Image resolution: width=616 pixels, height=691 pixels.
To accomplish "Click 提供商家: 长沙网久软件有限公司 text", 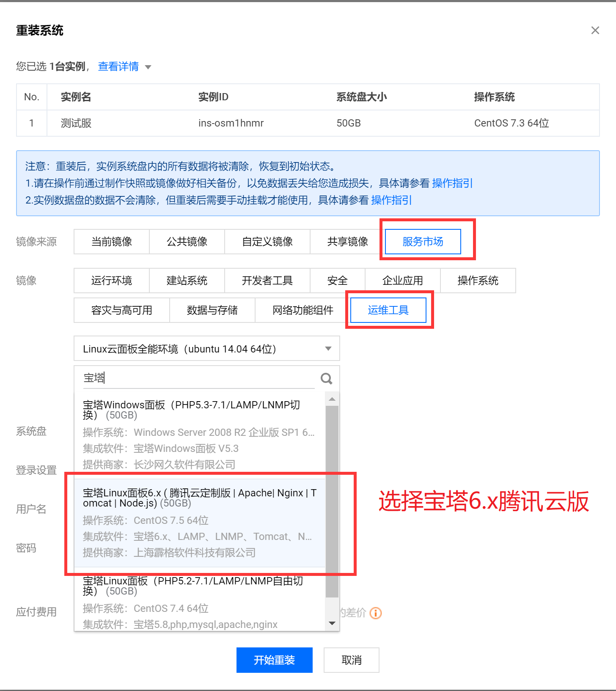I will 159,465.
